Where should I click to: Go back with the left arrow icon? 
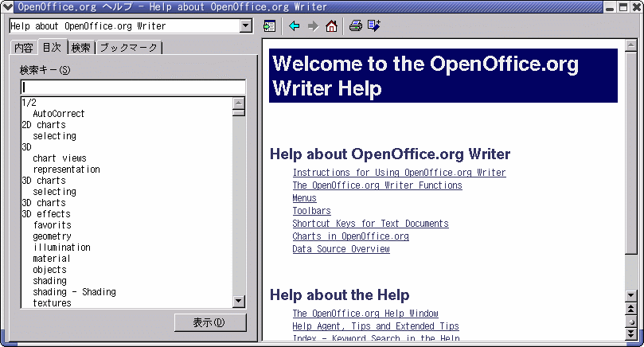click(294, 26)
